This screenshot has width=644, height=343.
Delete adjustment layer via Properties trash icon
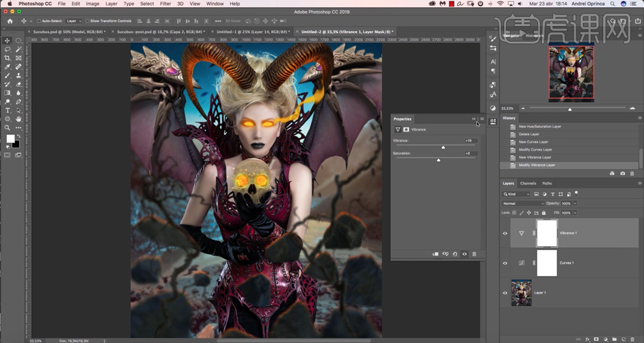click(474, 254)
